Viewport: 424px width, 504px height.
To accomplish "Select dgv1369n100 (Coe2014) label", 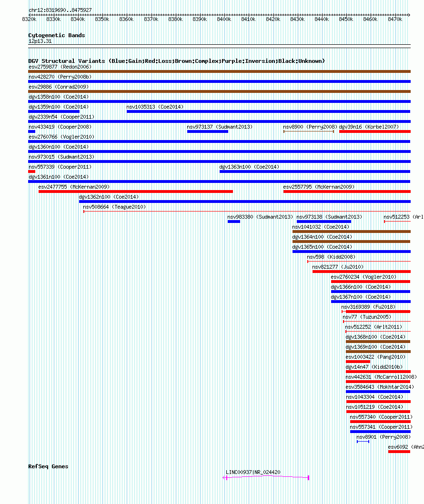I will (x=375, y=346).
